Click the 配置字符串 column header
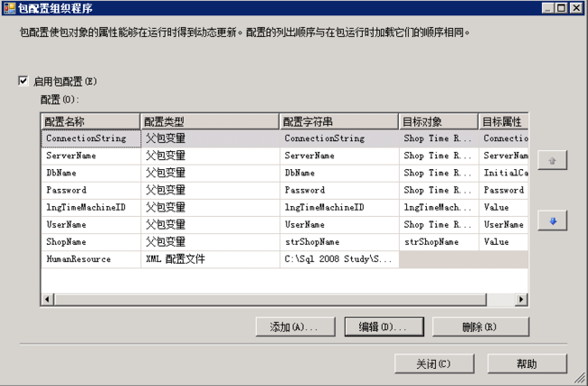This screenshot has width=588, height=386. 339,121
